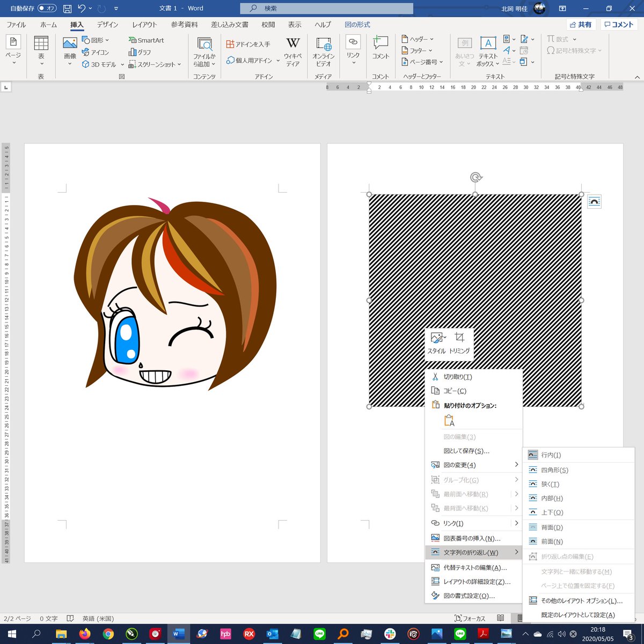Toggle the 自動保存 AutoSave switch
Screen dimensions: 644x644
(47, 9)
